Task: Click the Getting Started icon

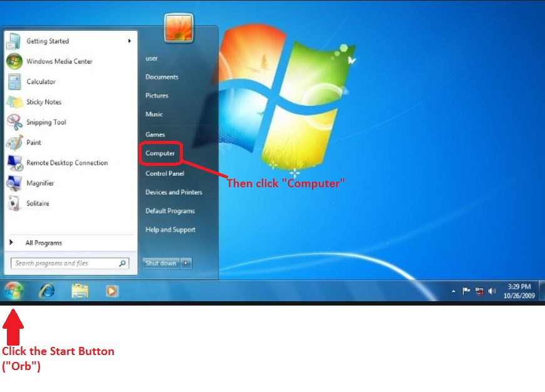Action: coord(14,41)
